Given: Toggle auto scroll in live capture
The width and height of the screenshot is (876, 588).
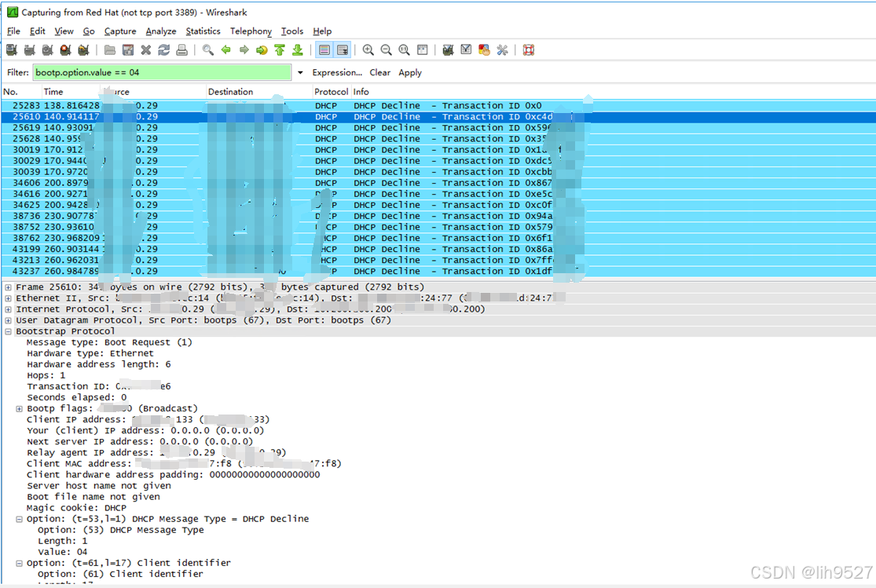Looking at the screenshot, I should tap(342, 50).
